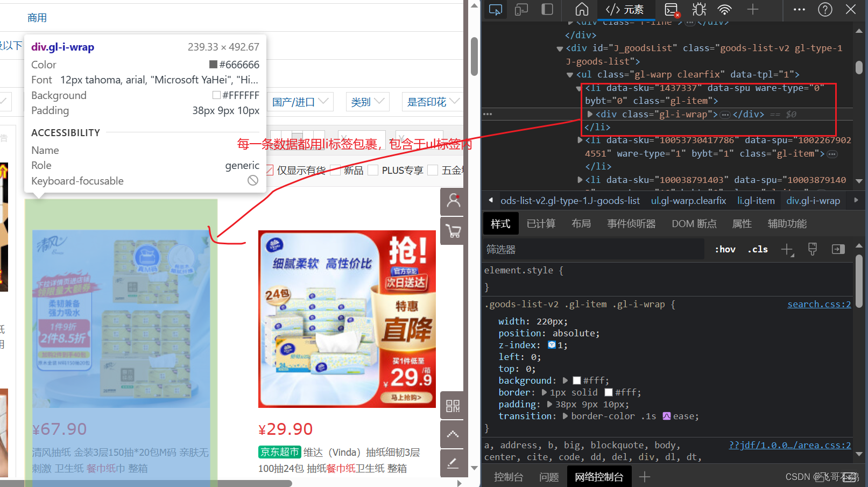868x487 pixels.
Task: Add more tools with the plus icon in the top bar
Action: point(752,9)
